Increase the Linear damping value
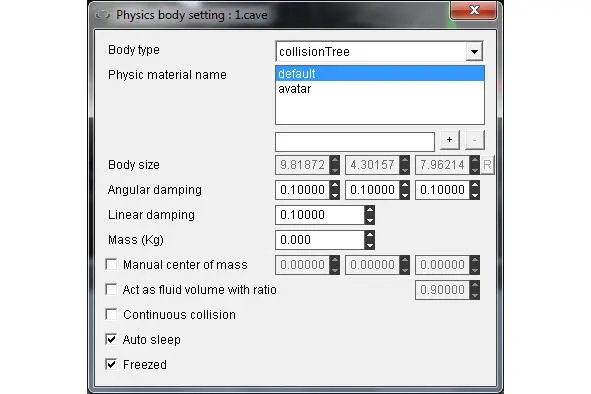591x394 pixels. (x=370, y=210)
